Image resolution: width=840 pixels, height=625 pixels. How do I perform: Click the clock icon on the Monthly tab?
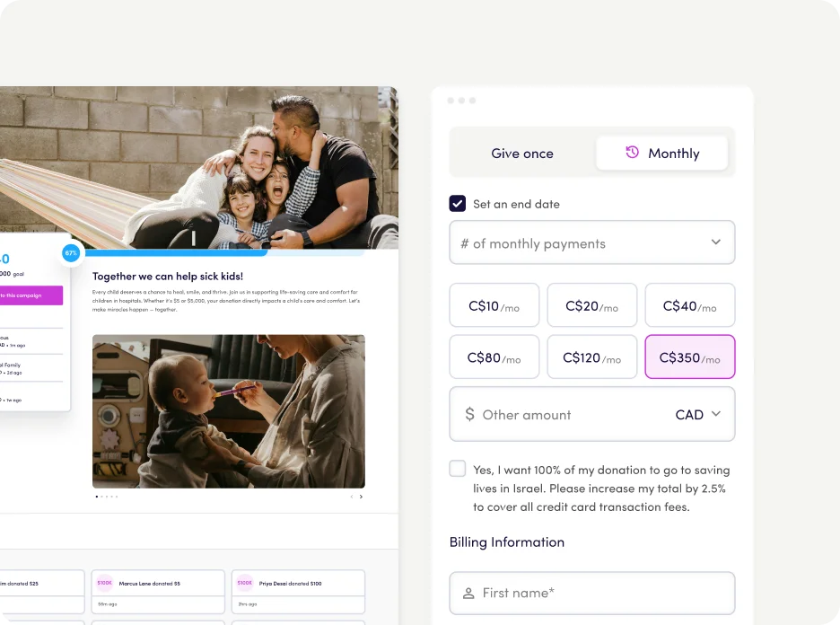coord(632,153)
